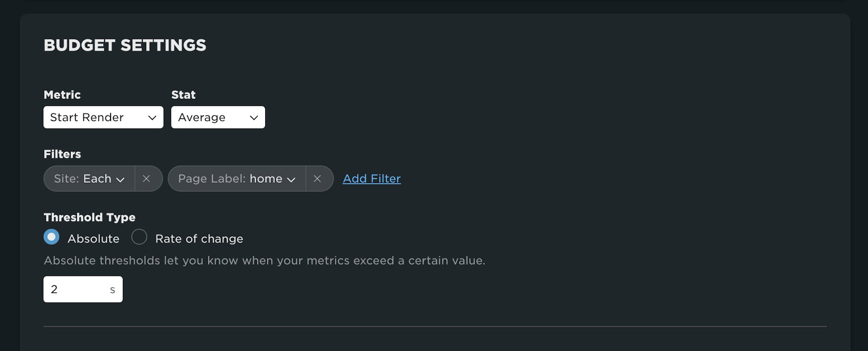Image resolution: width=868 pixels, height=351 pixels.
Task: Remove the Site: Each filter
Action: click(146, 179)
